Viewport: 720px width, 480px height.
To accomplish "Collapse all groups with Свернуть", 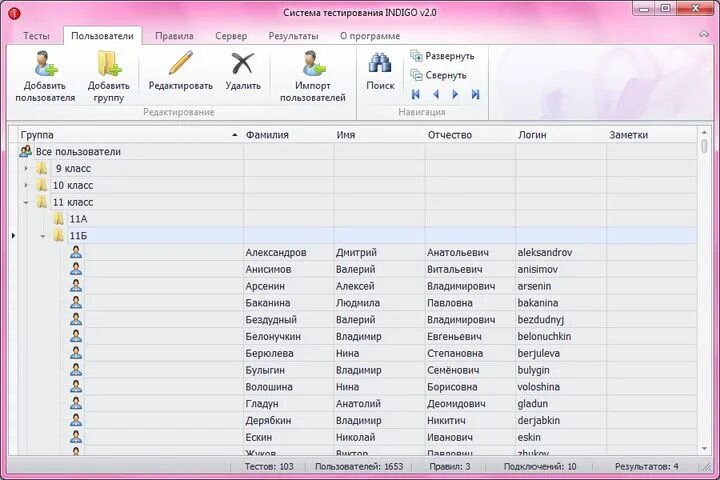I will tap(438, 75).
